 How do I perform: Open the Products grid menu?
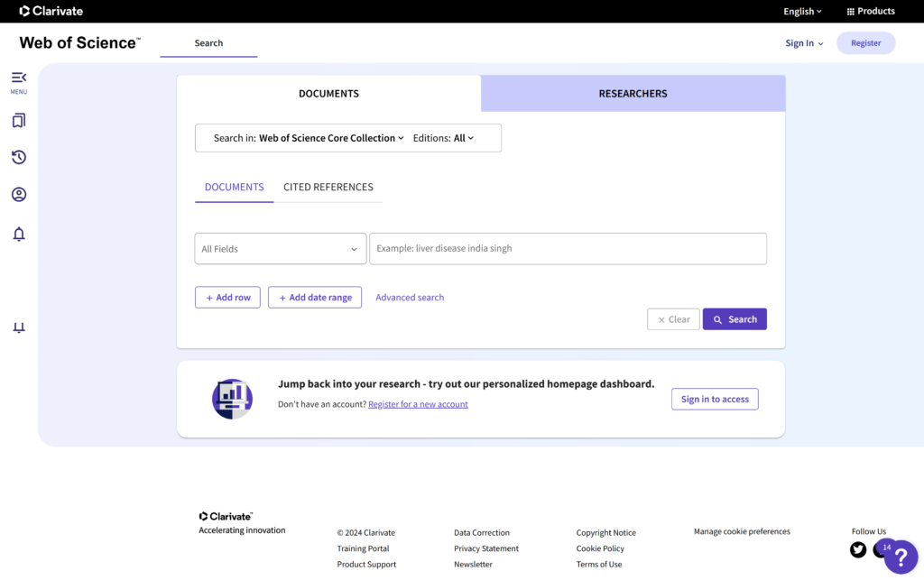point(871,12)
